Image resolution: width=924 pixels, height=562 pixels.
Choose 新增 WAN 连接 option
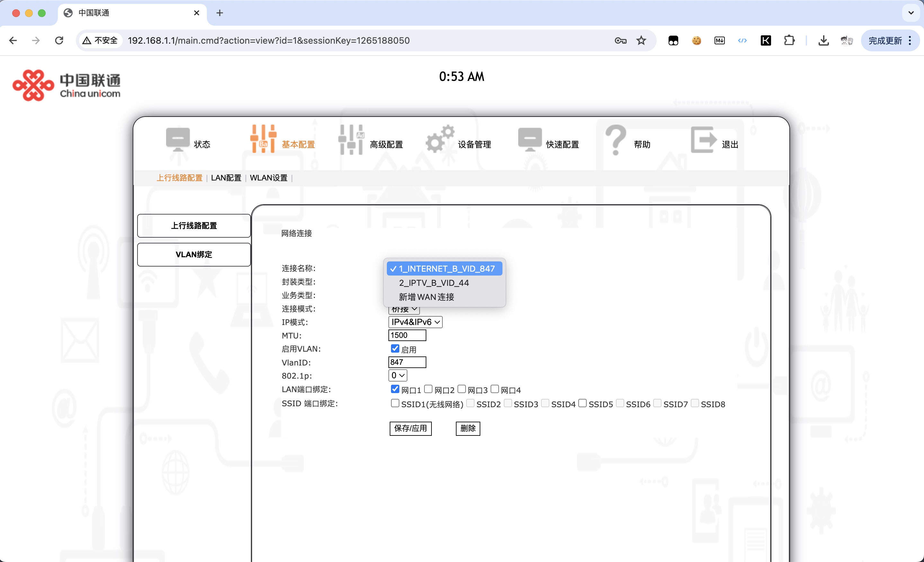(444, 297)
